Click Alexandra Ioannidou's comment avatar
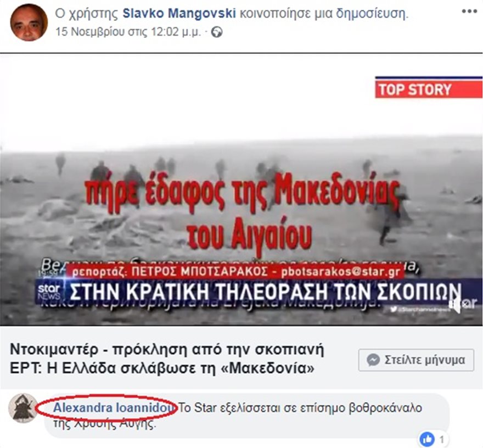Image resolution: width=483 pixels, height=448 pixels. 23,408
